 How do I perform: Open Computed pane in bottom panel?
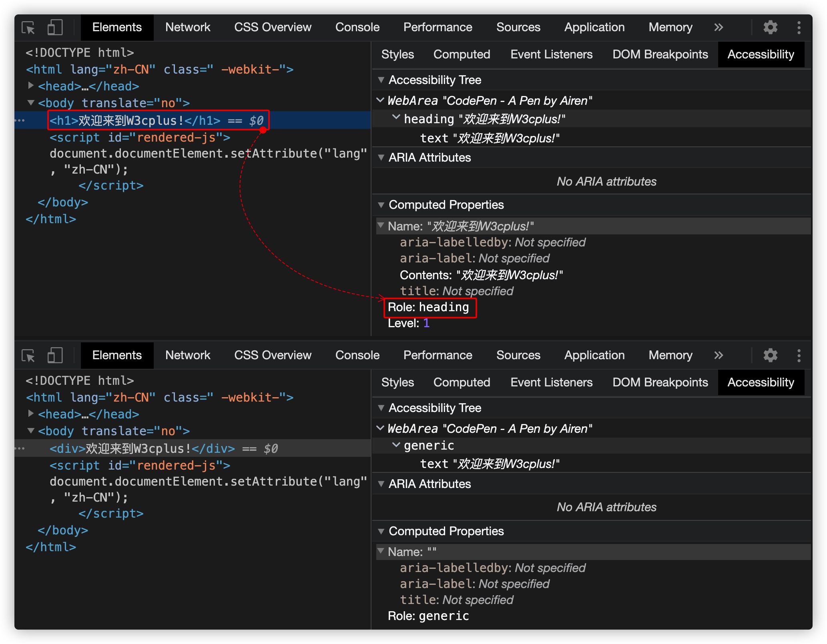click(x=462, y=383)
